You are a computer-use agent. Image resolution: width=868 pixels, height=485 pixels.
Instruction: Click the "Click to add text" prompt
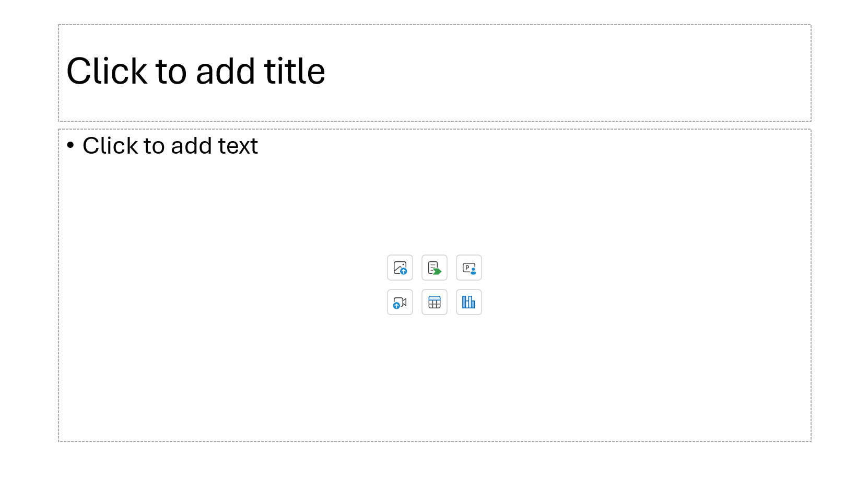pyautogui.click(x=170, y=146)
